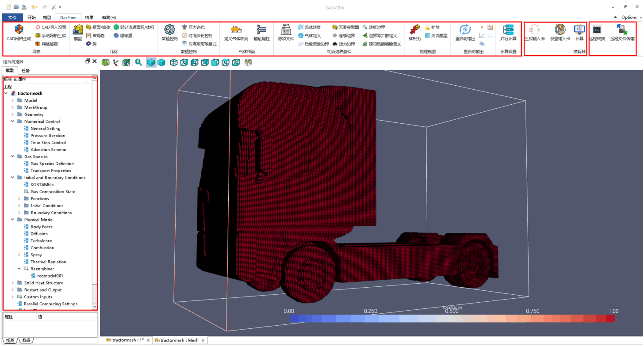Expand the Model tree node

point(12,100)
